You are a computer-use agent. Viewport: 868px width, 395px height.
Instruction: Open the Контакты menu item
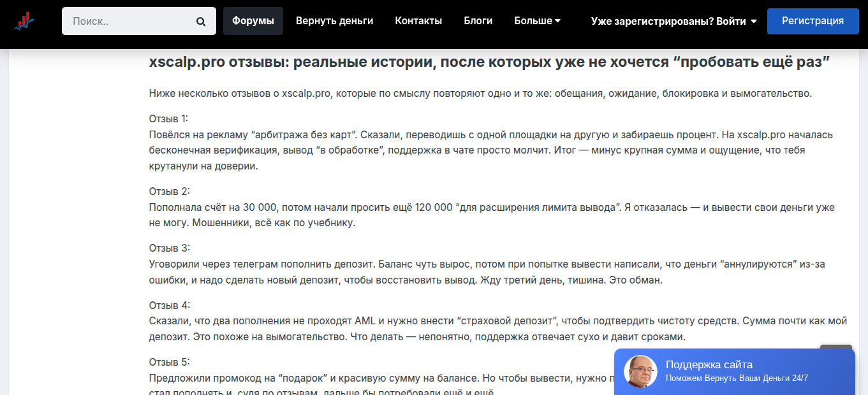coord(418,21)
